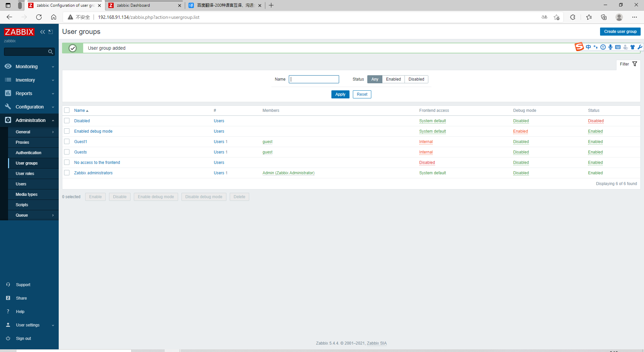The image size is (644, 352).
Task: Select the Disabled status filter option
Action: 416,79
